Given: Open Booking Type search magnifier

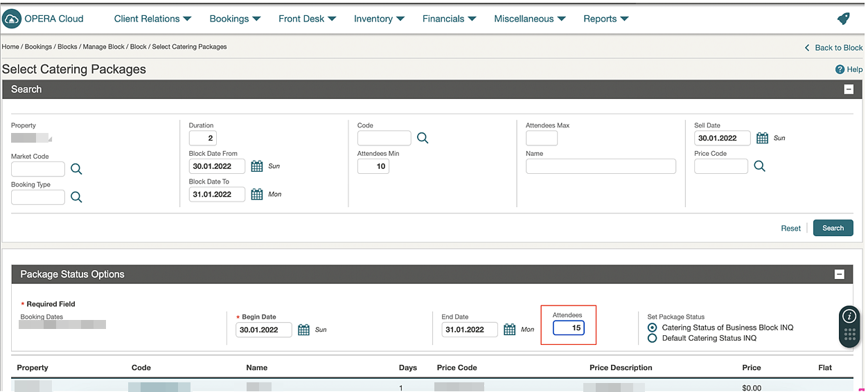Looking at the screenshot, I should point(76,197).
